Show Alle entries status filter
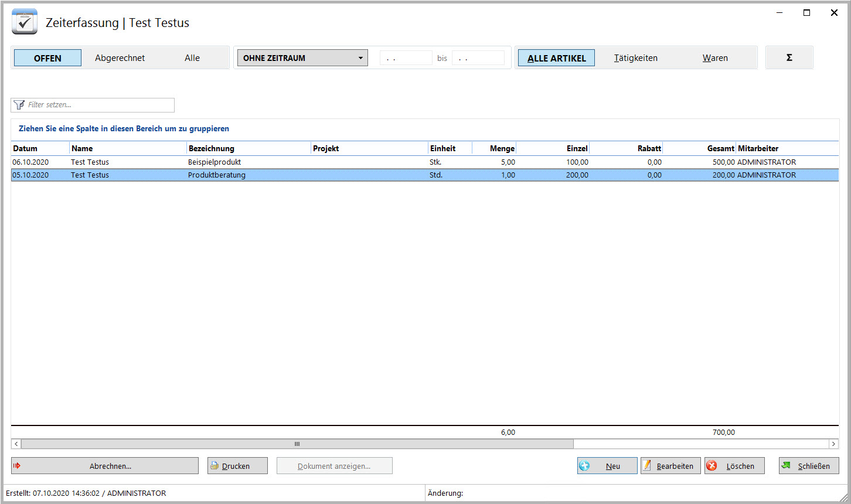The height and width of the screenshot is (504, 851). (x=192, y=58)
